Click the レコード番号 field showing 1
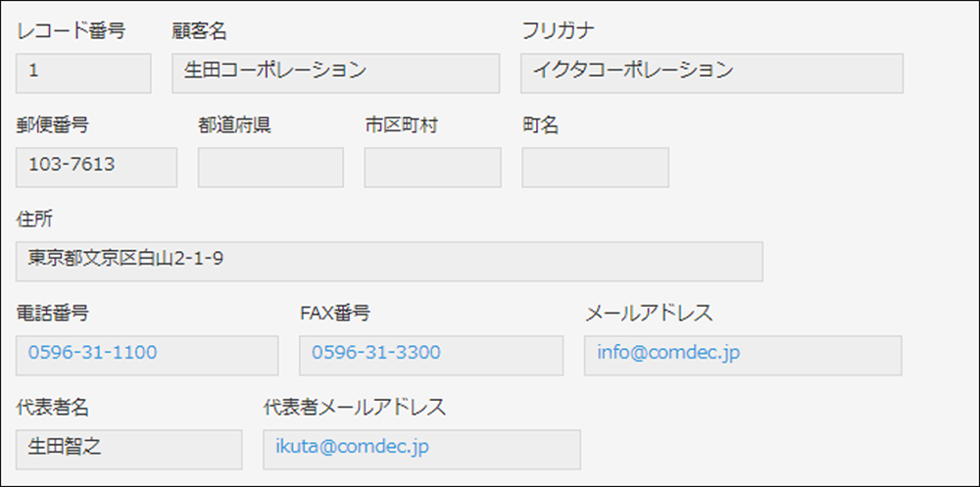The image size is (980, 487). pyautogui.click(x=83, y=73)
